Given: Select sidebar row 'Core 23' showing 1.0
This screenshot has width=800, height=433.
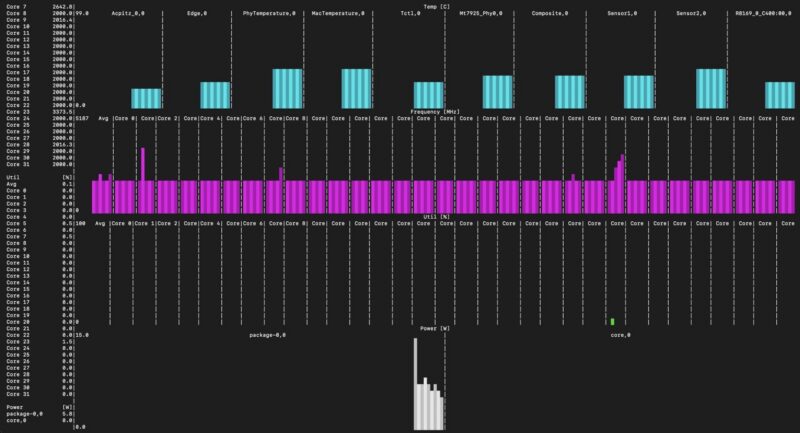Looking at the screenshot, I should coord(40,342).
